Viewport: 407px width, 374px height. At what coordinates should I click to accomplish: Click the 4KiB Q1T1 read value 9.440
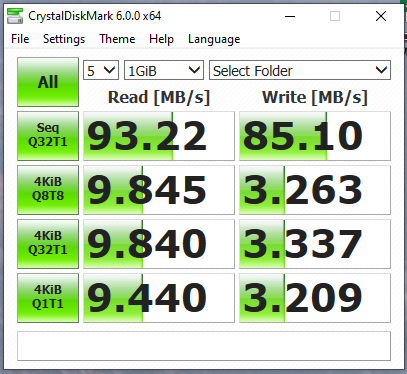tap(159, 298)
